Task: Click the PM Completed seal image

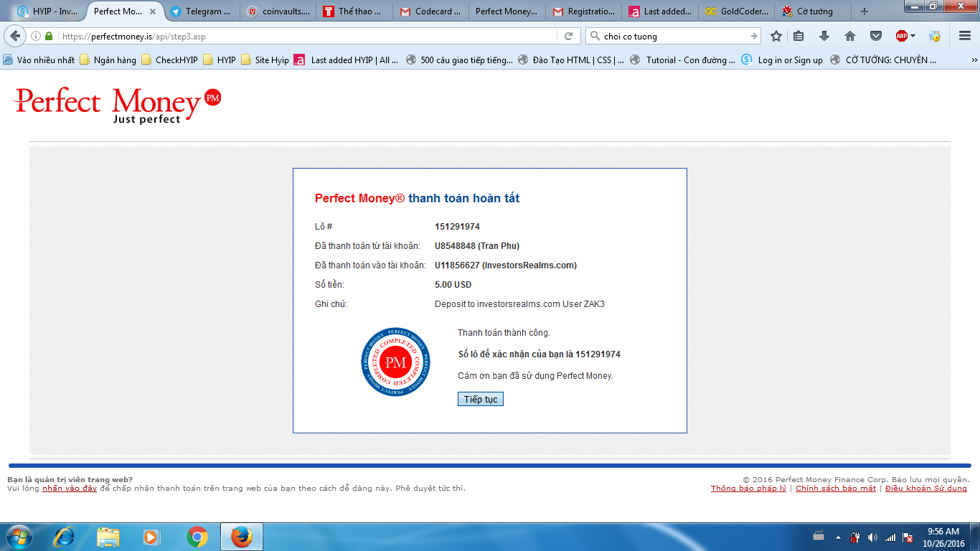Action: point(395,362)
